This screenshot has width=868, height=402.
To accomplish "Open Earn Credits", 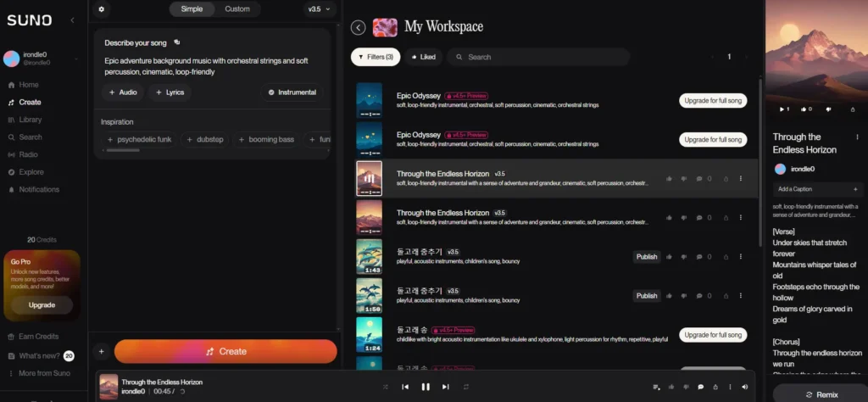I will 33,336.
